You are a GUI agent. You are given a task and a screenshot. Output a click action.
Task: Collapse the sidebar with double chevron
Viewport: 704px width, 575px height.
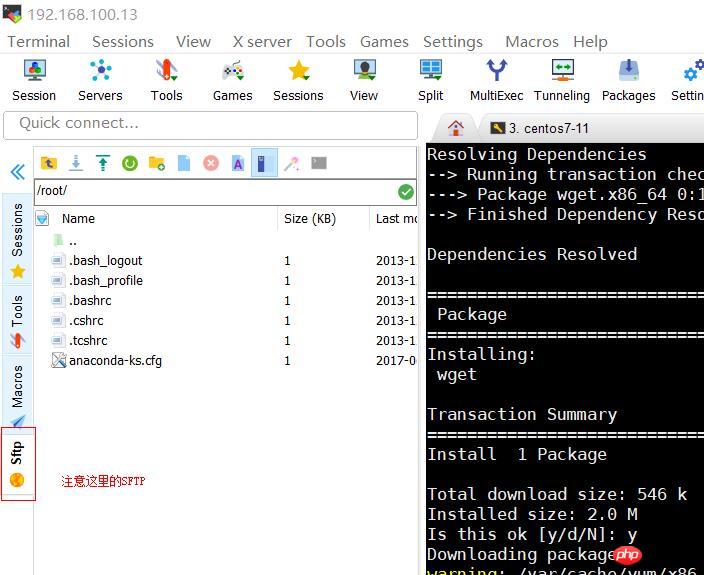click(x=18, y=171)
